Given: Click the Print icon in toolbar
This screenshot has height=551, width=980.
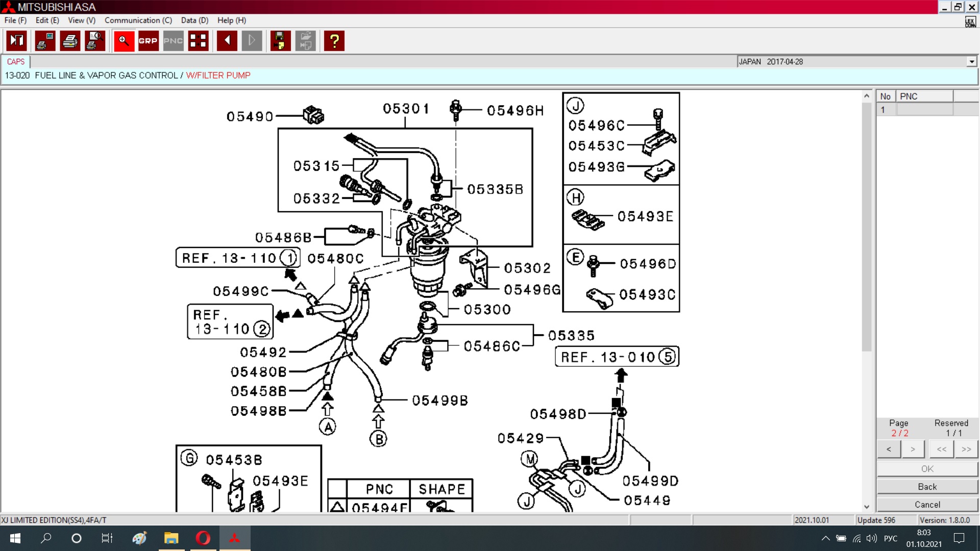Looking at the screenshot, I should point(70,41).
